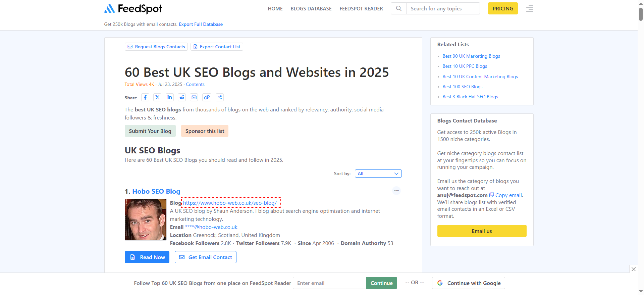Share via email envelope icon

tap(194, 97)
